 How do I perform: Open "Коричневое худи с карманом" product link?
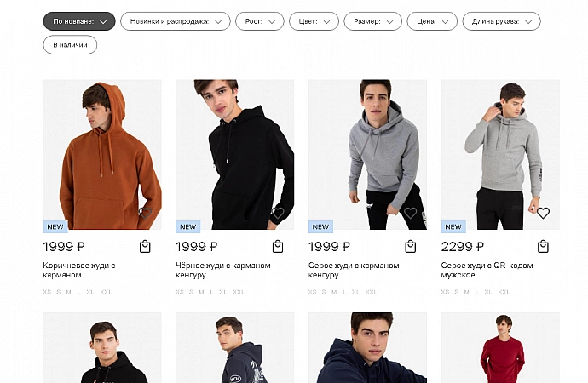79,270
